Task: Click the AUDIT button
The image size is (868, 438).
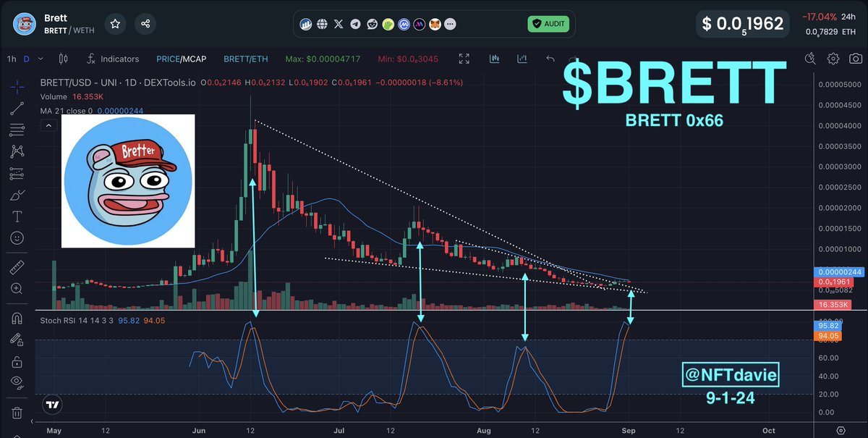Action: [x=548, y=24]
